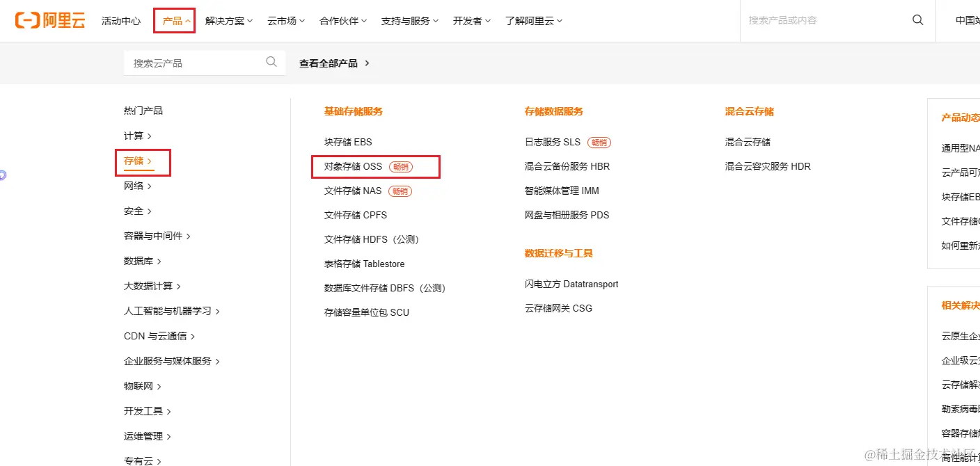Viewport: 980px width, 466px height.
Task: Open the 人工智能与机器学习 category
Action: pyautogui.click(x=172, y=311)
